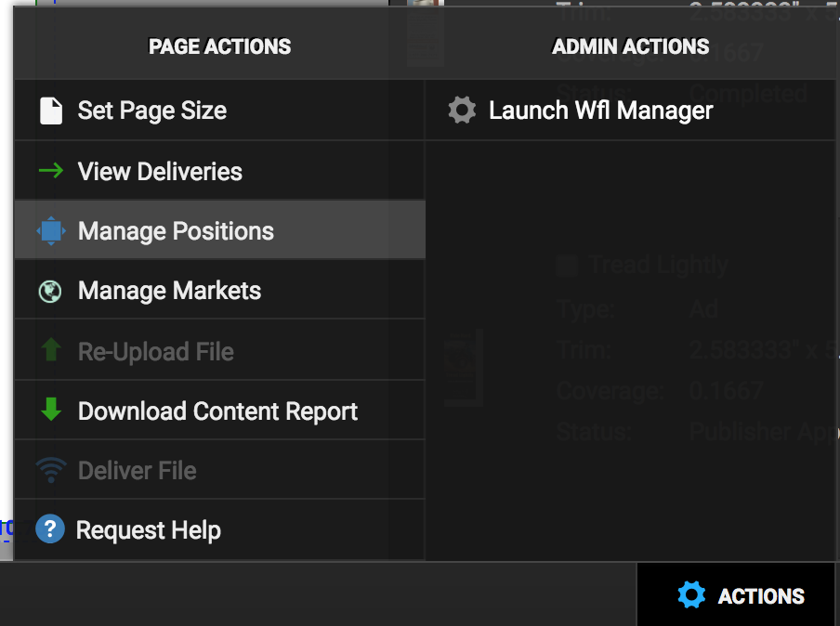Screen dimensions: 840x626
Task: Click the blue question mark help icon
Action: pos(50,530)
